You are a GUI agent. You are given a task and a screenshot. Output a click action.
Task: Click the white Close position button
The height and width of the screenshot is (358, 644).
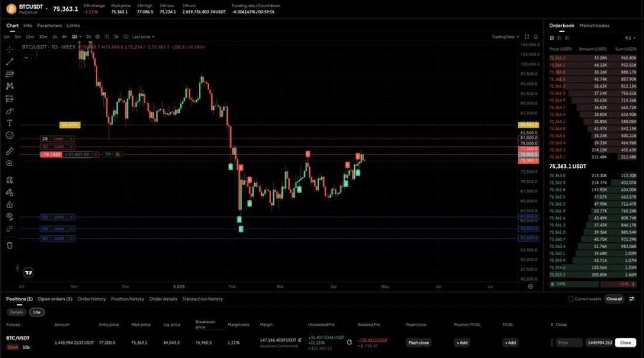point(625,342)
